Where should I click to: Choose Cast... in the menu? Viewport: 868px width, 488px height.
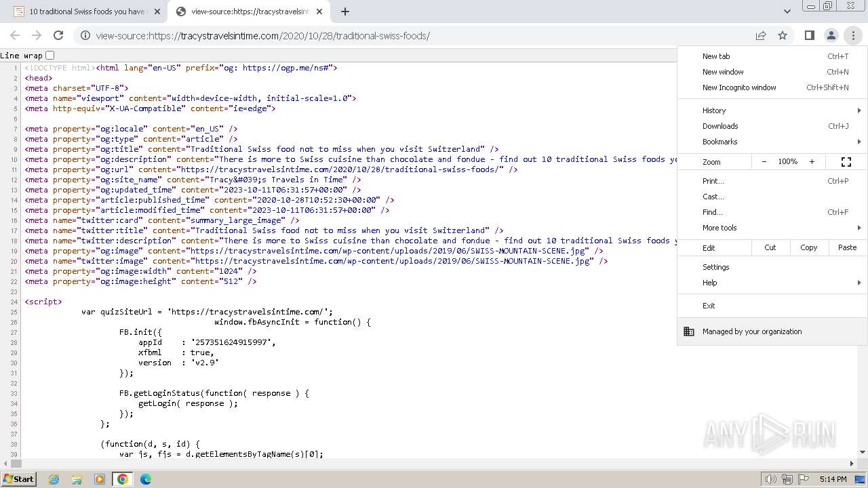[772, 197]
